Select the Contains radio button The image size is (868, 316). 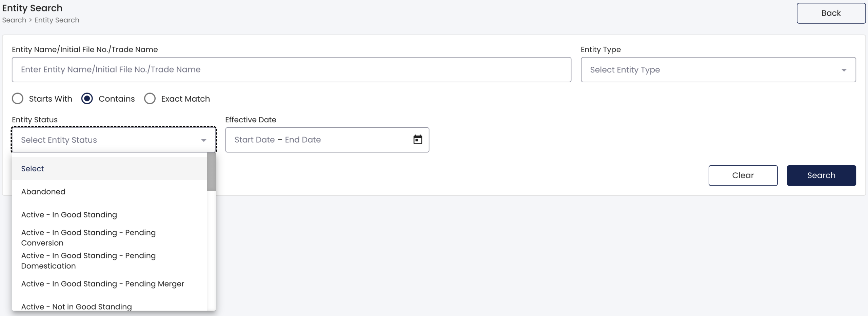[x=87, y=99]
